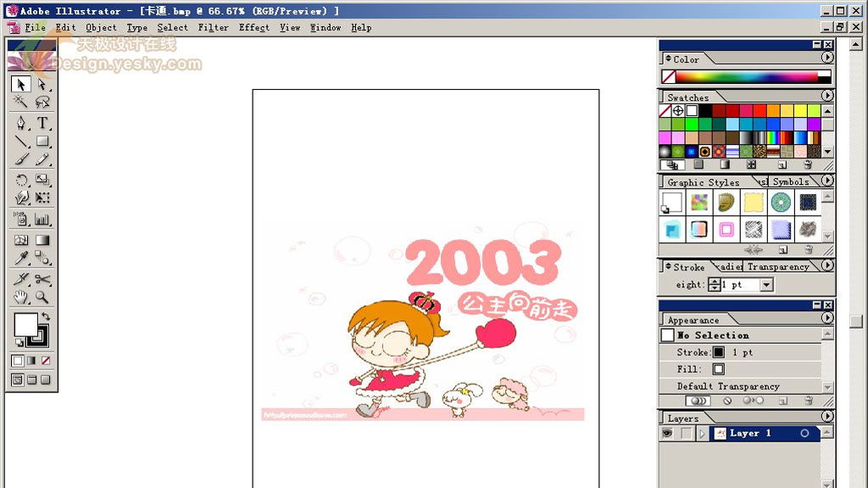Toggle Layer 1 visibility eye

tap(667, 433)
